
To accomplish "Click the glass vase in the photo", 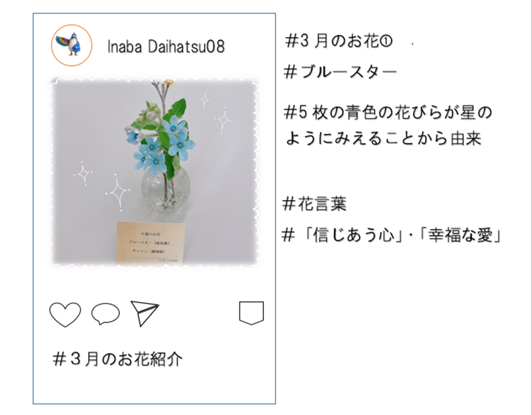I will tap(165, 187).
